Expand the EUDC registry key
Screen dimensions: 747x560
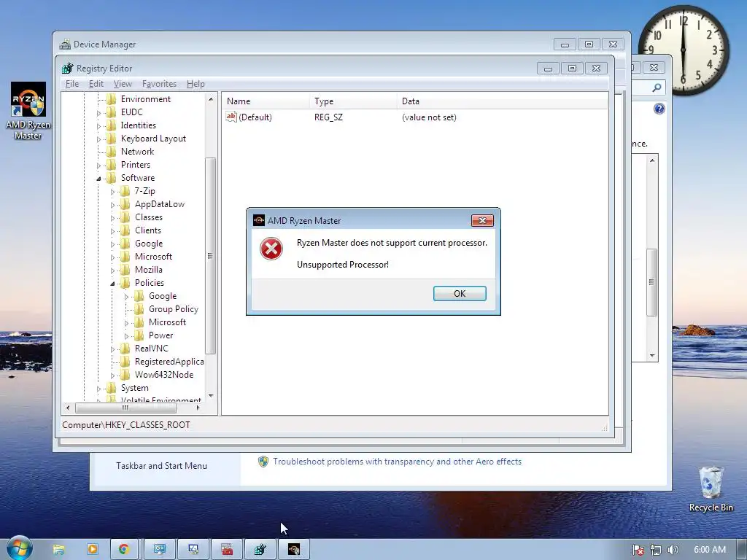coord(98,113)
